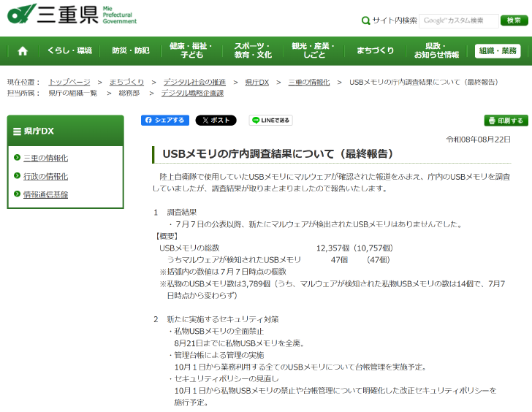Open the まちづくり menu
Viewport: 532px width, 412px height.
pyautogui.click(x=376, y=50)
